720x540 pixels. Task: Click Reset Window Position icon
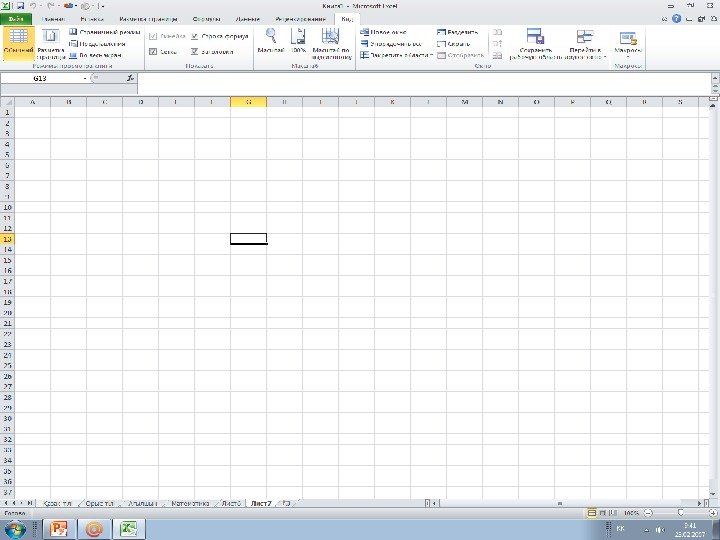point(497,56)
